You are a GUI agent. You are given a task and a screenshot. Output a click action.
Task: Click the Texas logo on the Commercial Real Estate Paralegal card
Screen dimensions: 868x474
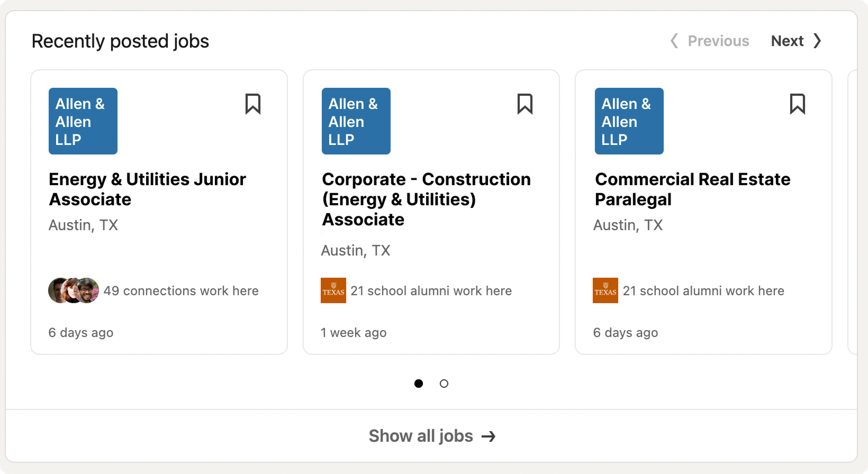click(x=605, y=290)
